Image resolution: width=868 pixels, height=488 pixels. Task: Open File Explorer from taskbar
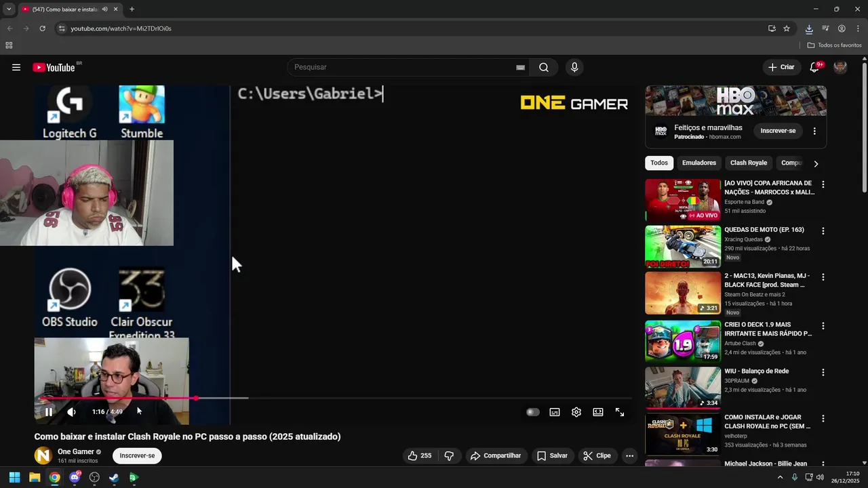coord(35,478)
